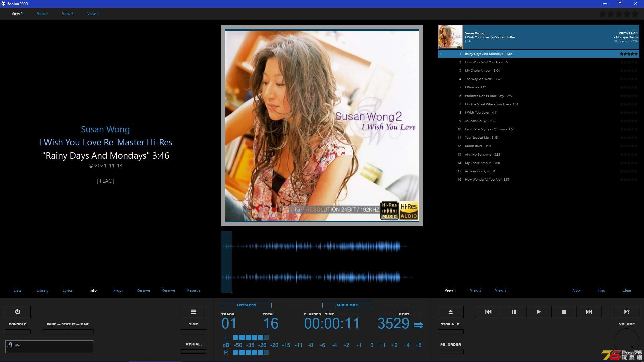Click search icon in the filter box
The height and width of the screenshot is (362, 644).
[10, 345]
